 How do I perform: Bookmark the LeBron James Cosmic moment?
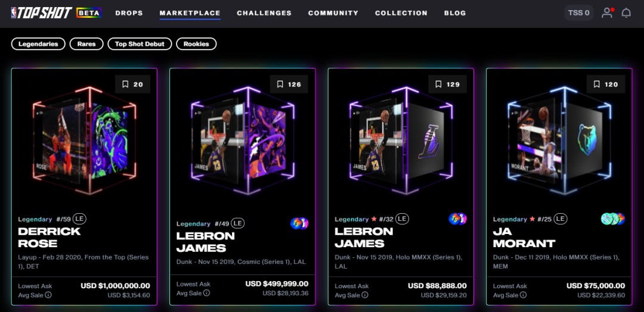coord(289,85)
